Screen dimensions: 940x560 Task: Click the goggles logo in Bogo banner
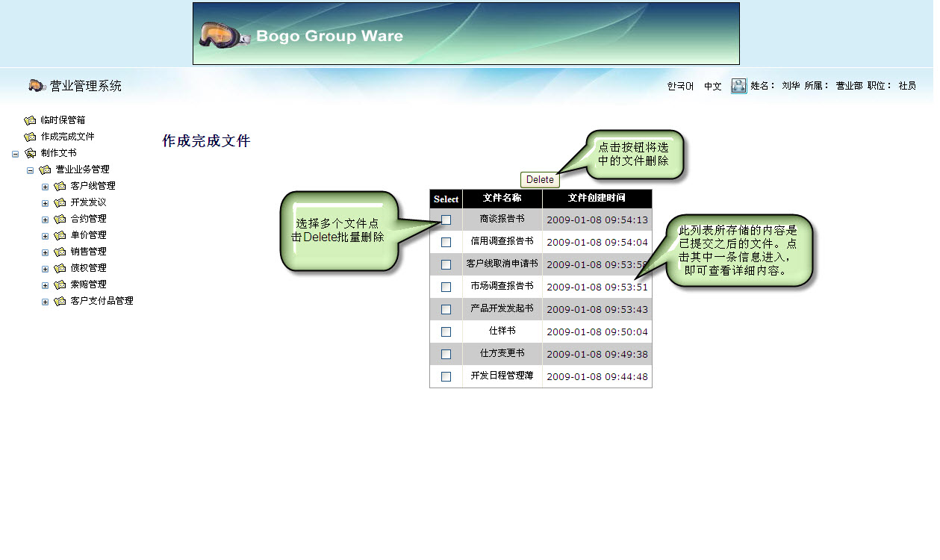coord(224,35)
